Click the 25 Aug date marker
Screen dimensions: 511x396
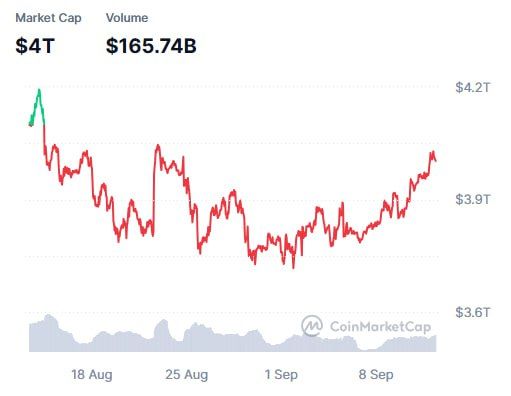(x=187, y=375)
